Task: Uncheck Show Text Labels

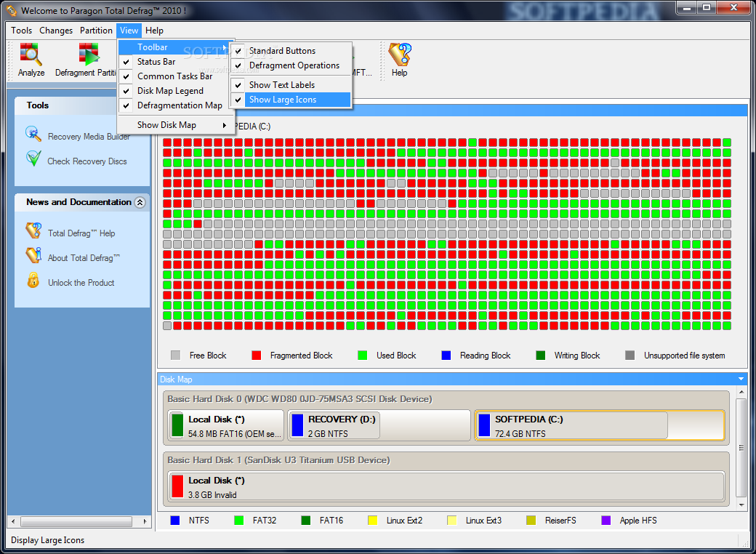Action: pos(291,85)
